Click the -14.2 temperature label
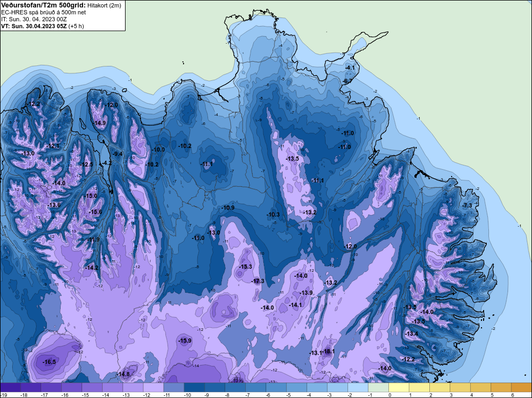Image resolution: width=532 pixels, height=398 pixels. (x=92, y=268)
